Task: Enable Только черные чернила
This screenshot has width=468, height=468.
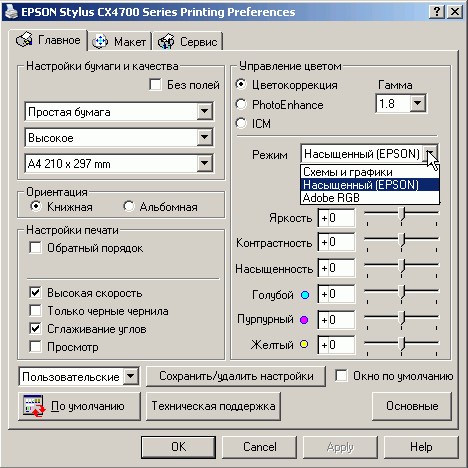Action: [35, 311]
